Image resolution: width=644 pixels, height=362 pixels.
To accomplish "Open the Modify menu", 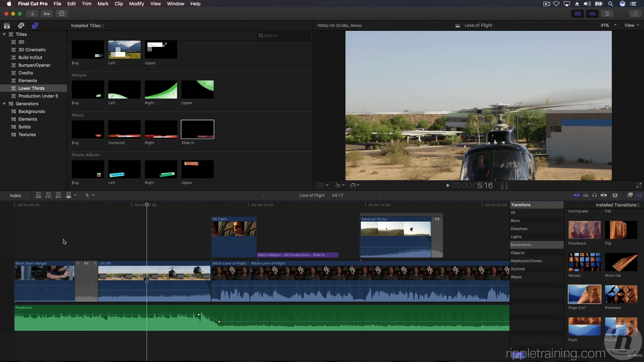I will 136,4.
